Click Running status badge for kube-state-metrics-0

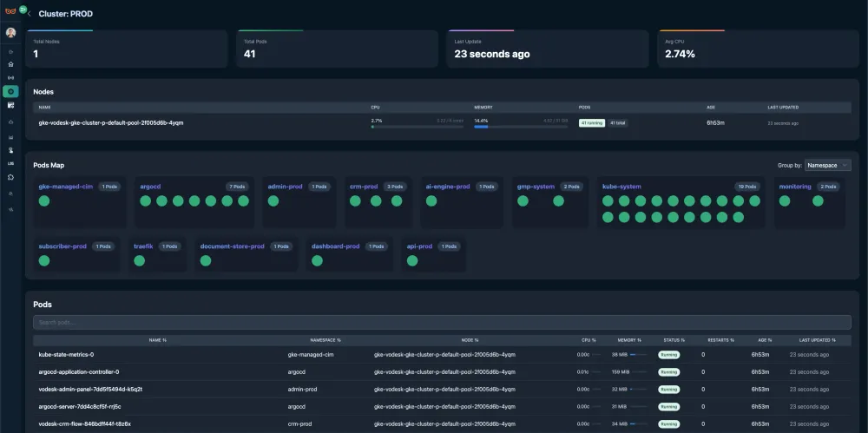coord(668,355)
